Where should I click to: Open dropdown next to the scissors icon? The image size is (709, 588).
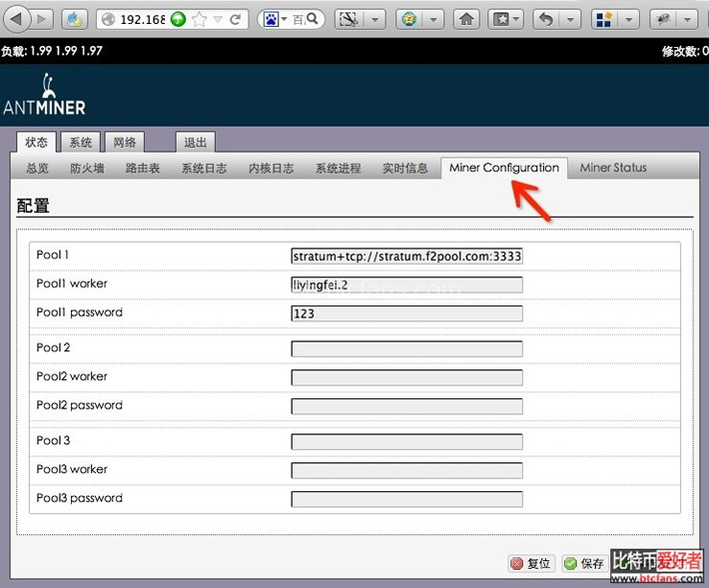374,19
